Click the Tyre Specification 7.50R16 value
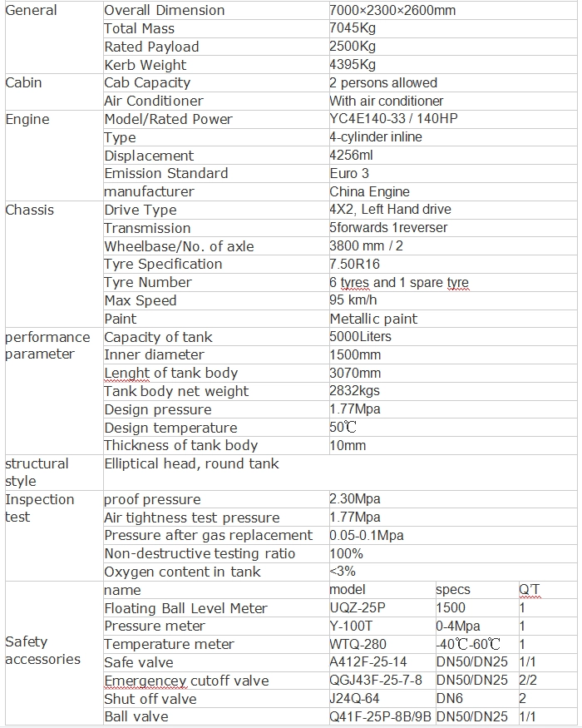The width and height of the screenshot is (582, 728). [354, 265]
